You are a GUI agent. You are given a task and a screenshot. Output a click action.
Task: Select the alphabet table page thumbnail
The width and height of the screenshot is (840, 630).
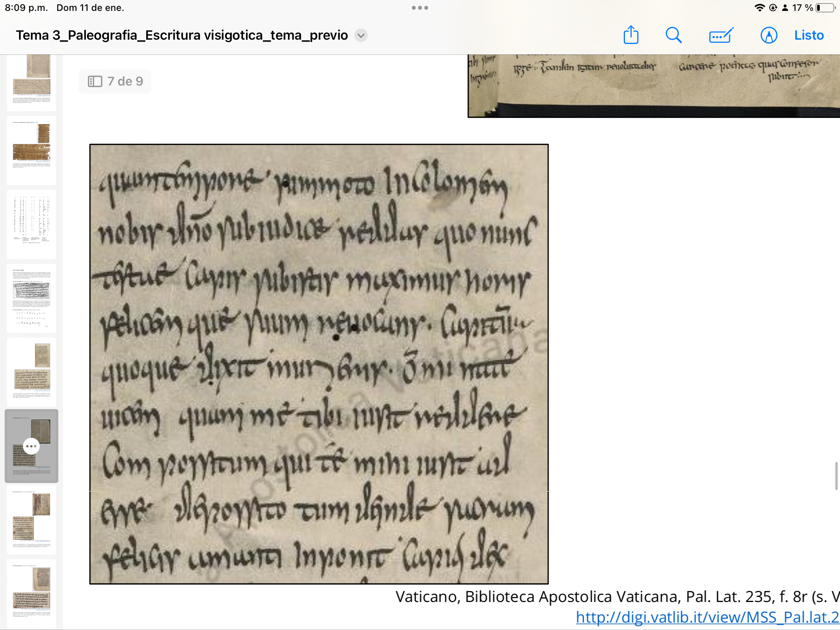pyautogui.click(x=31, y=224)
